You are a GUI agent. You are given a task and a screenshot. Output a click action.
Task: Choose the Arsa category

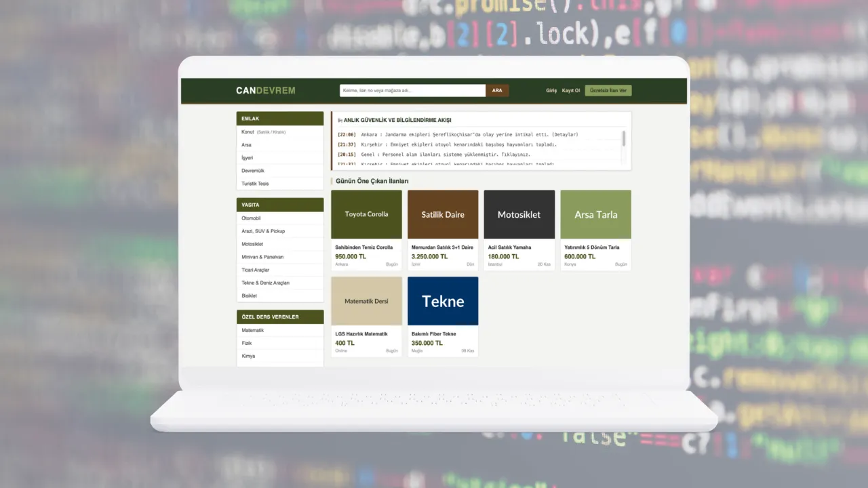pos(280,145)
